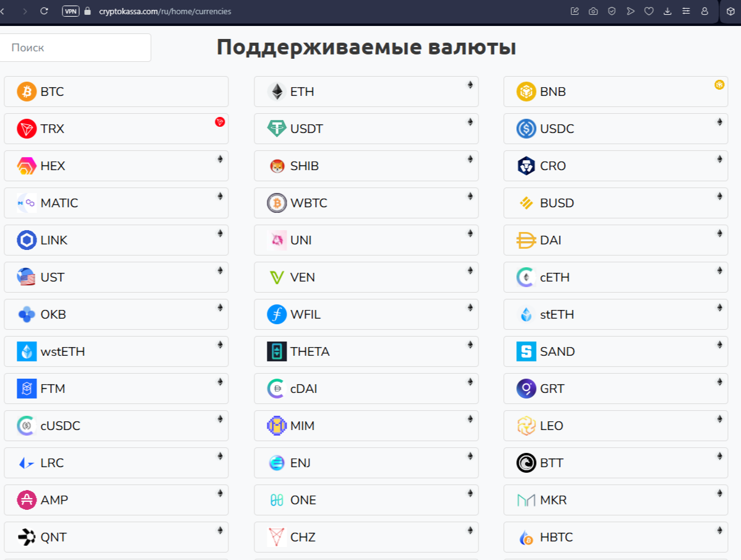
Task: Click the SHIB dog icon
Action: [277, 166]
